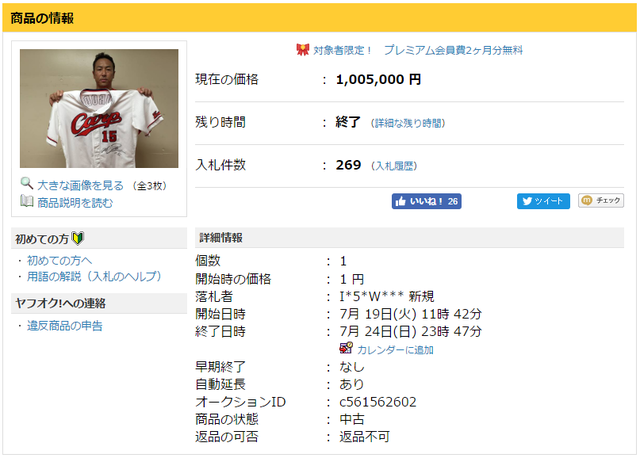Click the open book icon for the product description

pos(27,201)
